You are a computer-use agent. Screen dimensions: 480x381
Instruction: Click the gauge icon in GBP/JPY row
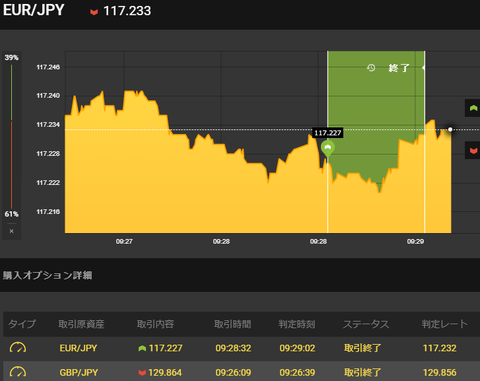pyautogui.click(x=18, y=372)
